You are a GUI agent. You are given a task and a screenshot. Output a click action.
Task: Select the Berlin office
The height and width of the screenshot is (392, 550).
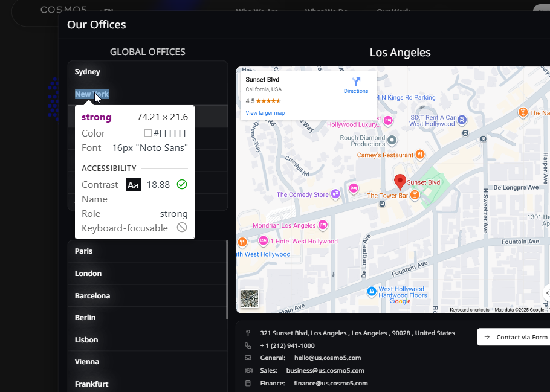(x=147, y=318)
